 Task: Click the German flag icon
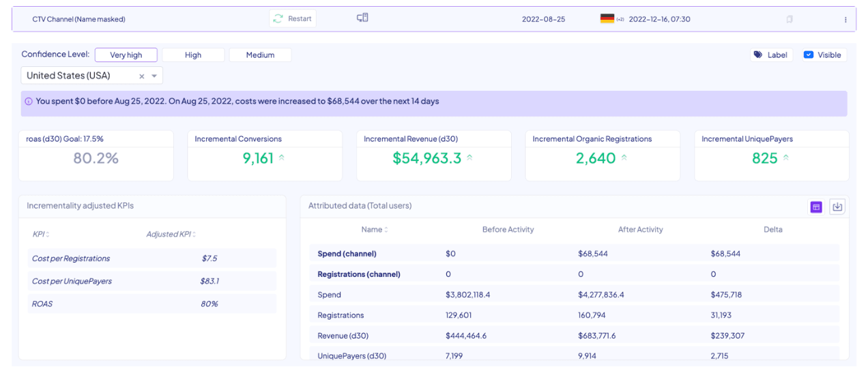607,19
